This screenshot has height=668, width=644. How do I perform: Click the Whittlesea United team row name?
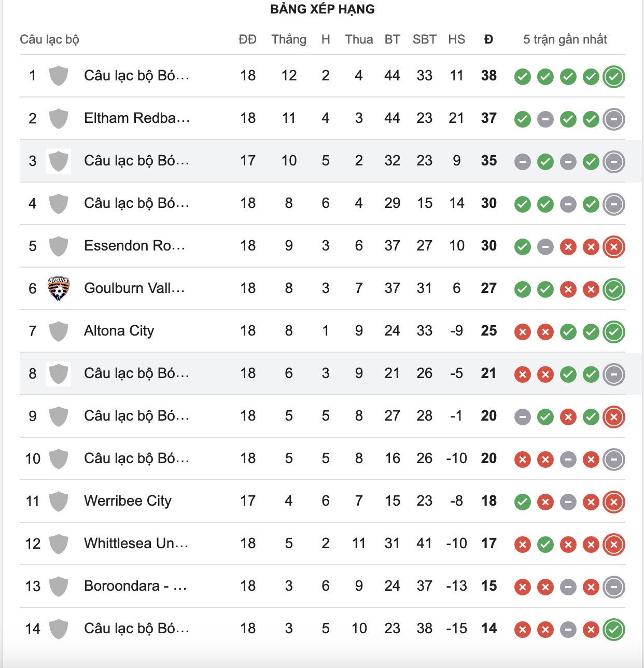pos(136,544)
